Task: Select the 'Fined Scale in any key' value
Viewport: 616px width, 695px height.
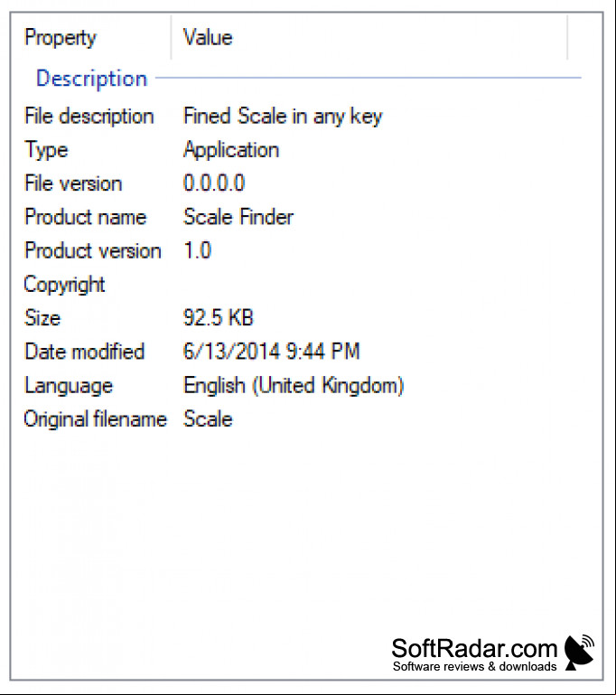Action: [283, 116]
